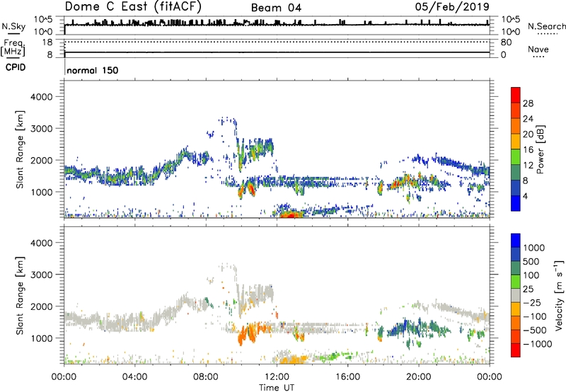Pick the red bottom segment of Velocity colorbar

[516, 350]
